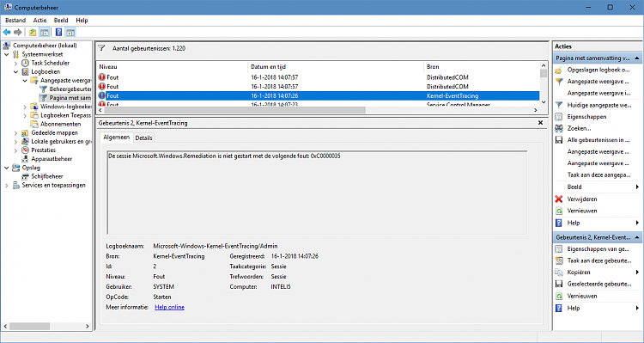644x343 pixels.
Task: Open the Help online link
Action: [170, 307]
